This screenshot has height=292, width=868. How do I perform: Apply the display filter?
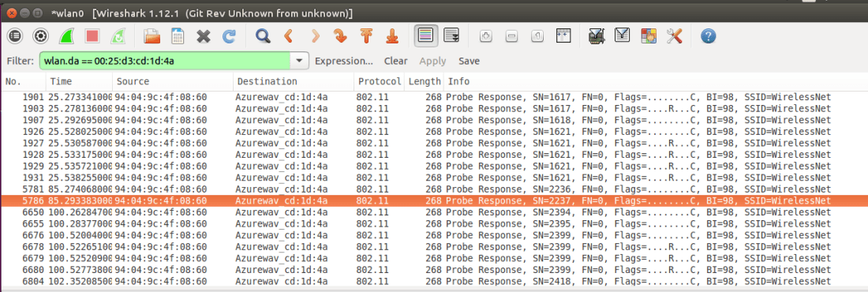(432, 61)
